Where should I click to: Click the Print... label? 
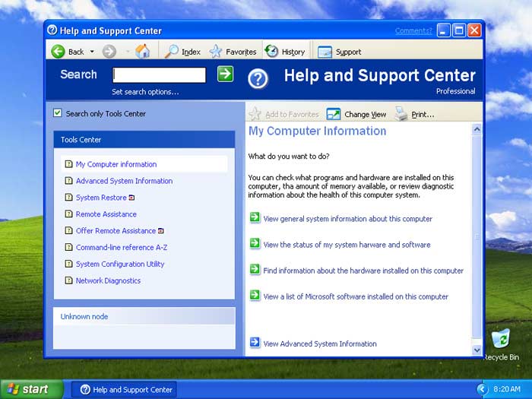[423, 115]
